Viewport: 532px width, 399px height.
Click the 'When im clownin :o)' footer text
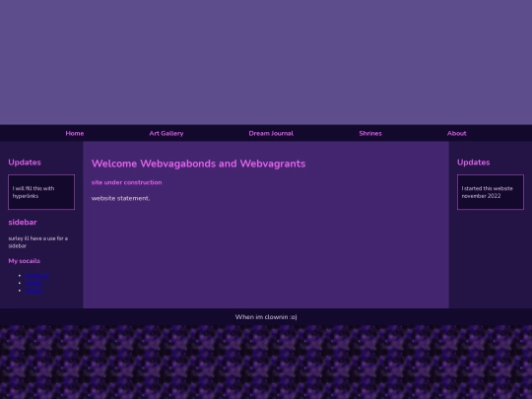[266, 317]
